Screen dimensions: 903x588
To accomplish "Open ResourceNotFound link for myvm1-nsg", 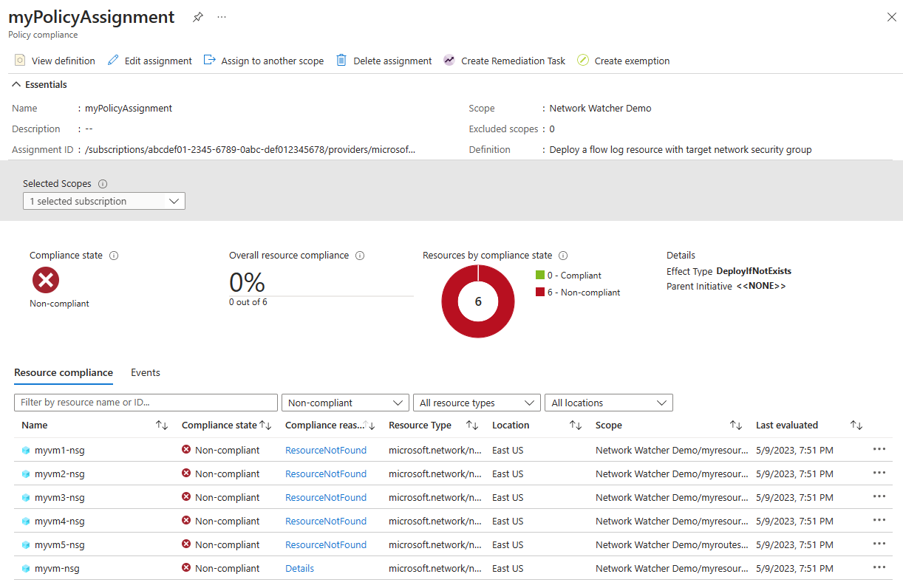I will click(326, 450).
